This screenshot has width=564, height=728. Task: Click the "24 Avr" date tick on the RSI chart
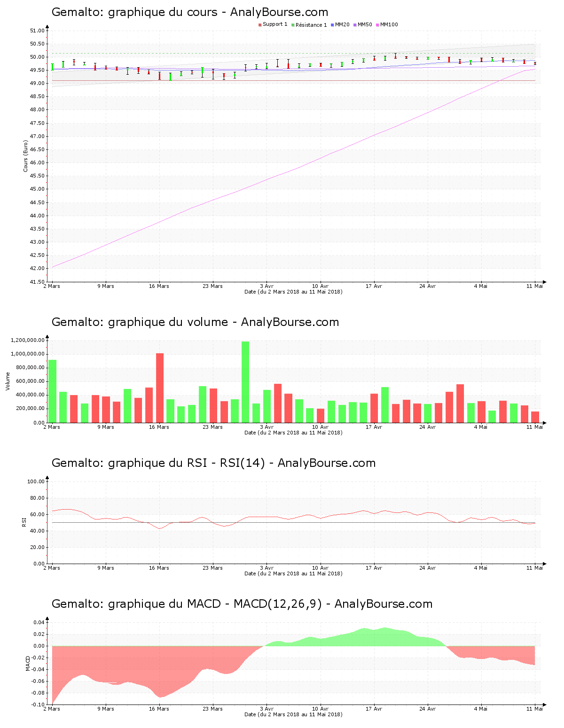[427, 568]
